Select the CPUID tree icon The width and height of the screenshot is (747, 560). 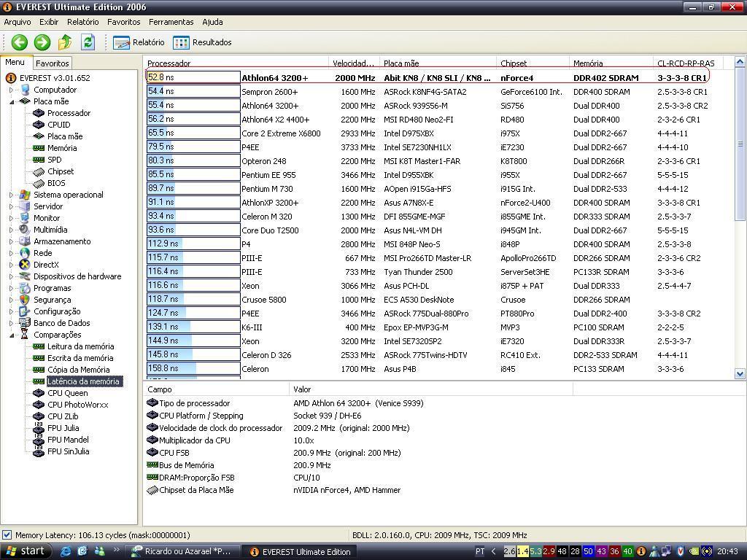pos(39,125)
